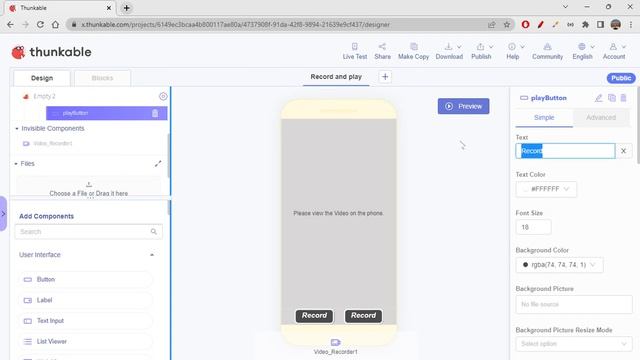Screen dimensions: 640x360
Task: Make a copy of the project
Action: click(413, 51)
